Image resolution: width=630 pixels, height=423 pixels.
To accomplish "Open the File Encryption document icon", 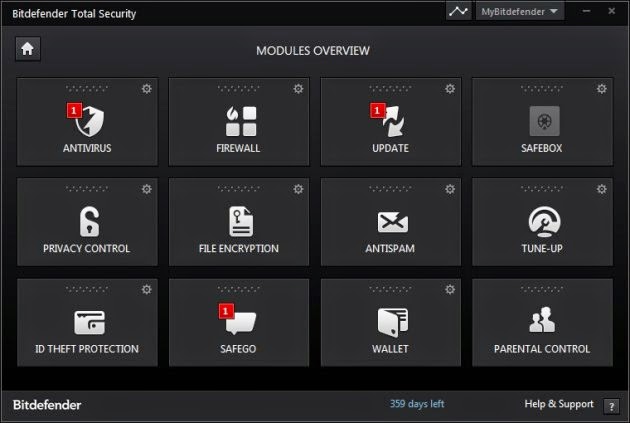I will coord(241,221).
